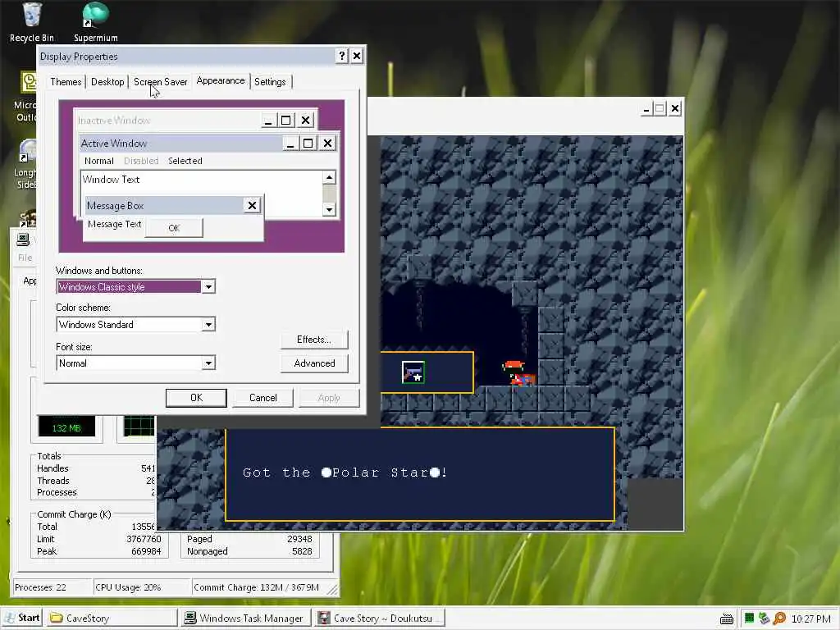This screenshot has width=840, height=630.
Task: Click the Safely Remove Hardware tray icon
Action: (x=764, y=619)
